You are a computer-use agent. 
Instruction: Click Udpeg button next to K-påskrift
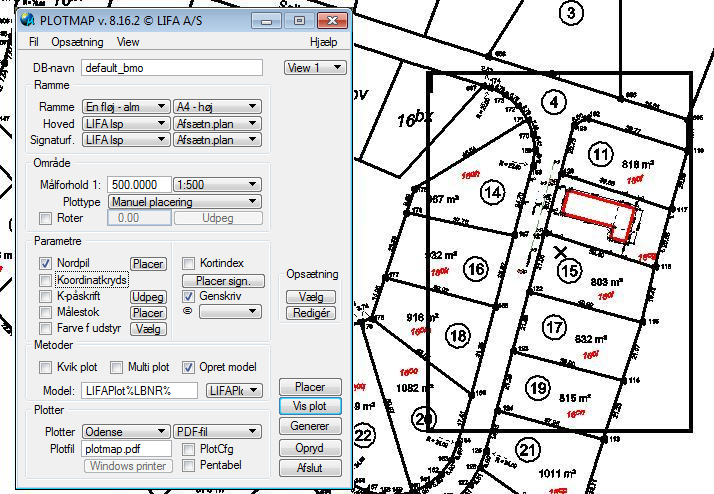(148, 297)
